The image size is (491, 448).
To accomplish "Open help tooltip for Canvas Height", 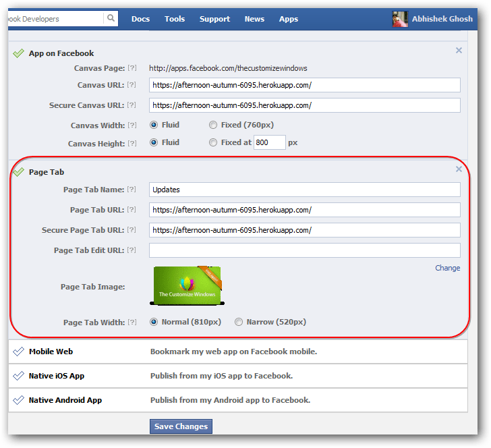I will click(132, 143).
